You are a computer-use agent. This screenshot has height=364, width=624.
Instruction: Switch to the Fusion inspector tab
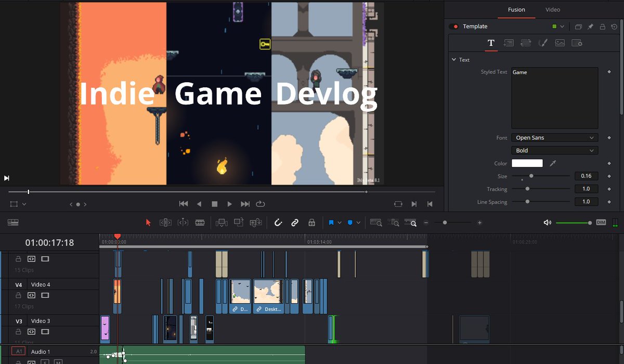516,9
